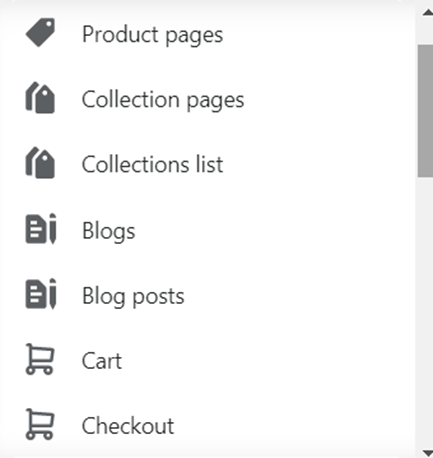The image size is (433, 458).
Task: Click the double-tag icon beside Collection pages
Action: point(40,98)
